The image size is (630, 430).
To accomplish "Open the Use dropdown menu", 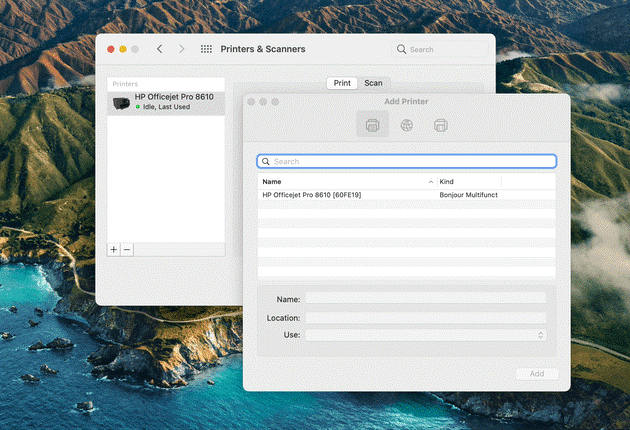I will coord(425,335).
